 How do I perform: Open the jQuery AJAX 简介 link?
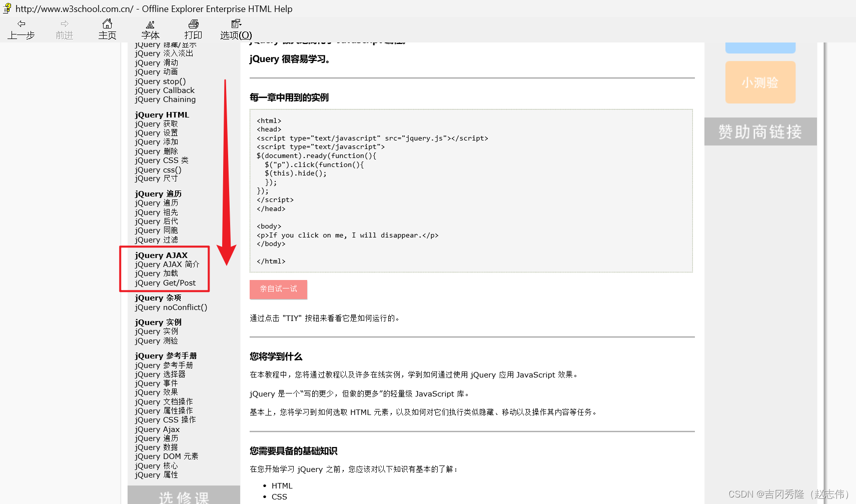pos(167,264)
